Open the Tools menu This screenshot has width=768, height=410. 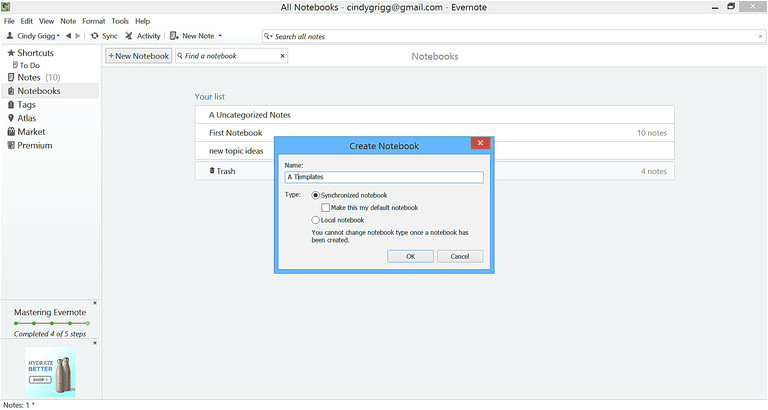(120, 21)
